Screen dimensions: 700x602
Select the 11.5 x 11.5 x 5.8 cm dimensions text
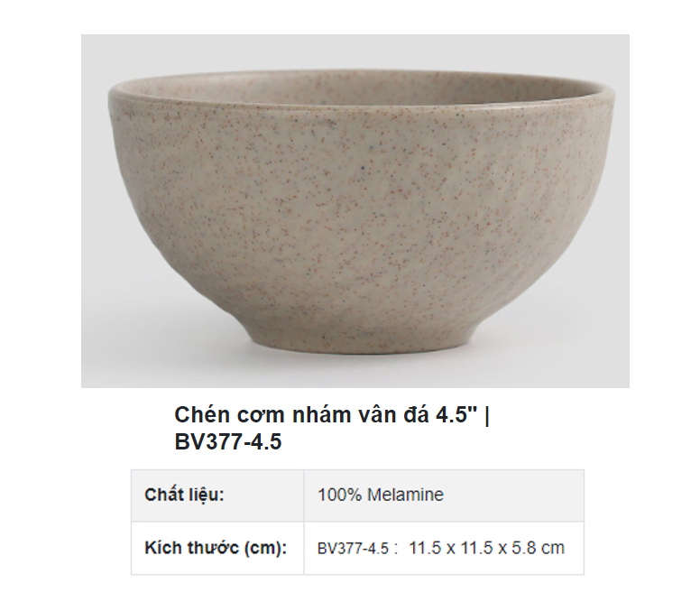(486, 548)
